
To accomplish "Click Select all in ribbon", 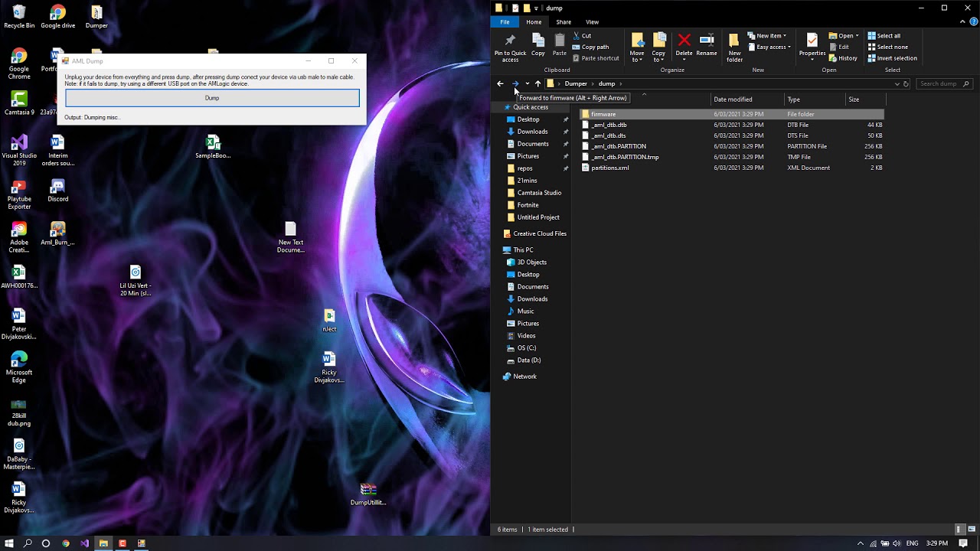I will pos(884,36).
